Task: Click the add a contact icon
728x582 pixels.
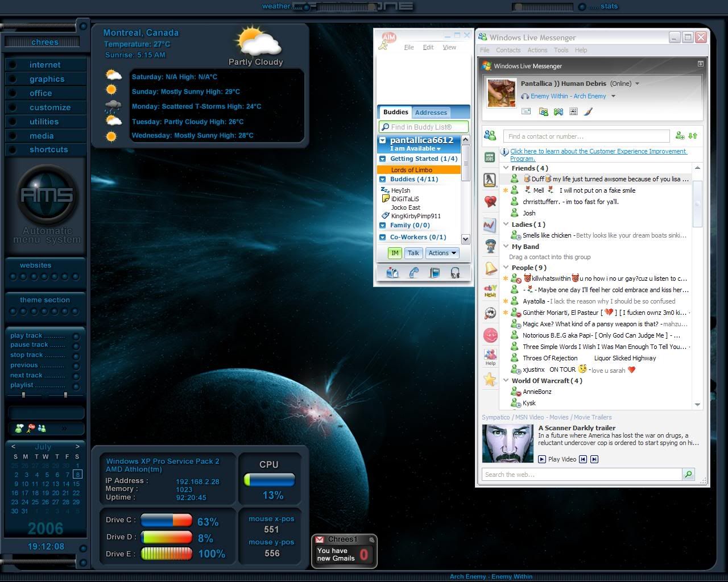Action: pos(680,136)
